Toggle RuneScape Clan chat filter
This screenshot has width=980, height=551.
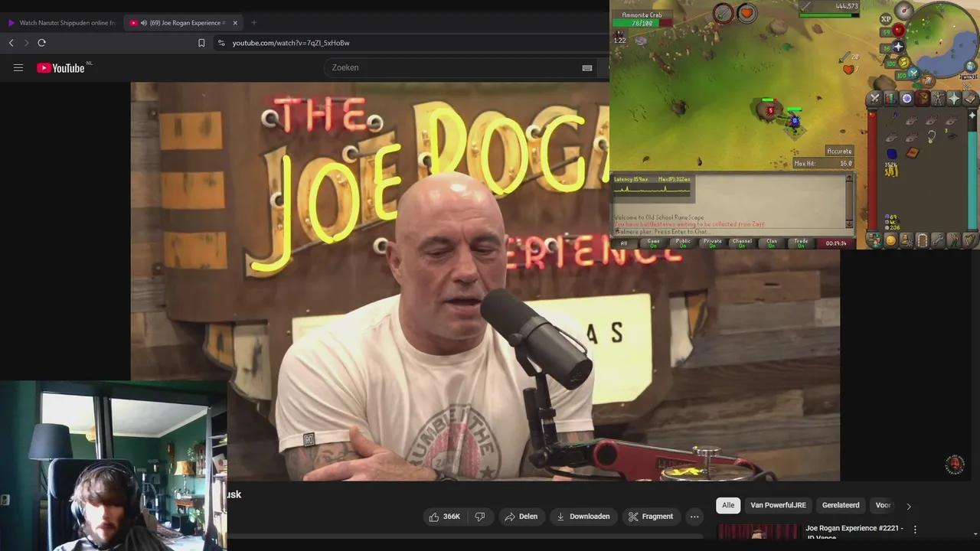pos(772,243)
